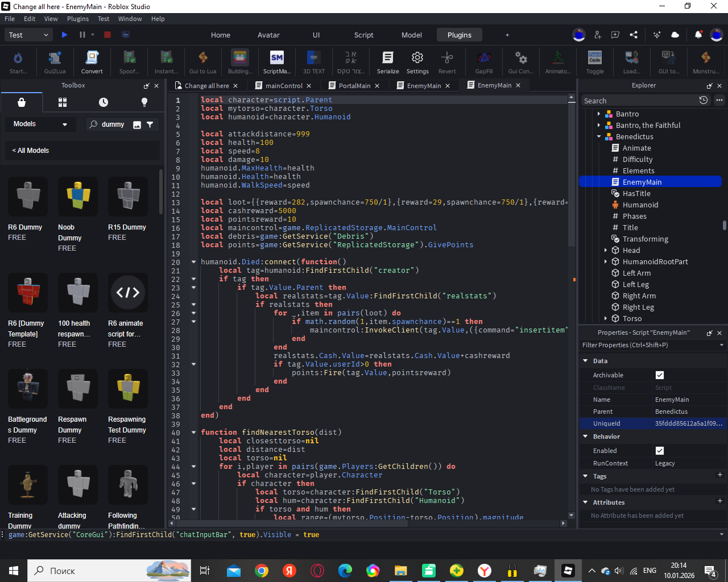Collapse the Attributes section

pos(585,502)
